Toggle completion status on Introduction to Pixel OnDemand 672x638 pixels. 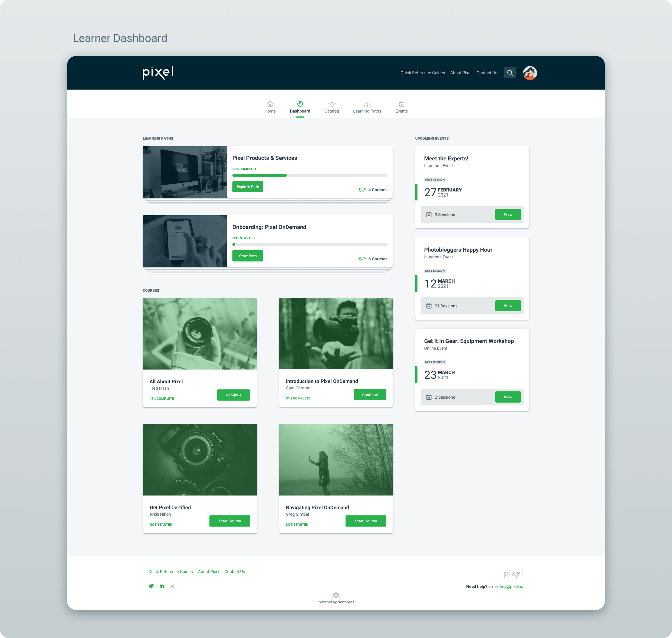coord(298,398)
